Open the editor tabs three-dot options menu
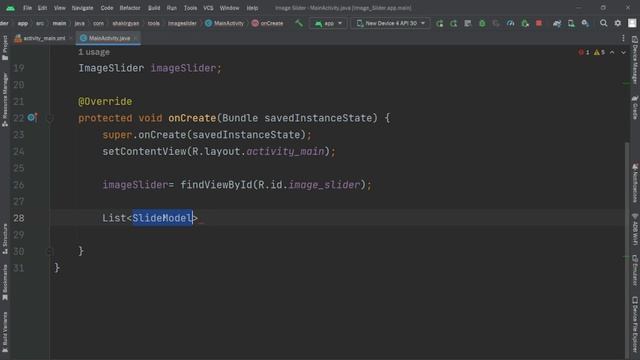Image resolution: width=640 pixels, height=360 pixels. point(623,38)
